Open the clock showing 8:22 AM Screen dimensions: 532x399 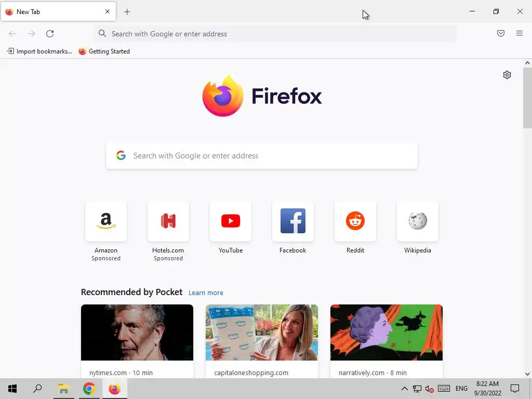coord(487,389)
